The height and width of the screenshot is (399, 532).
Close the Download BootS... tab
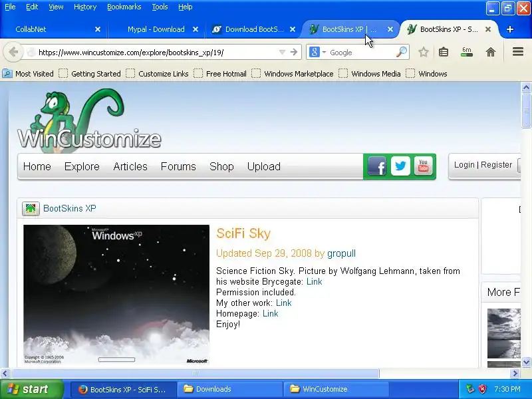pyautogui.click(x=293, y=29)
